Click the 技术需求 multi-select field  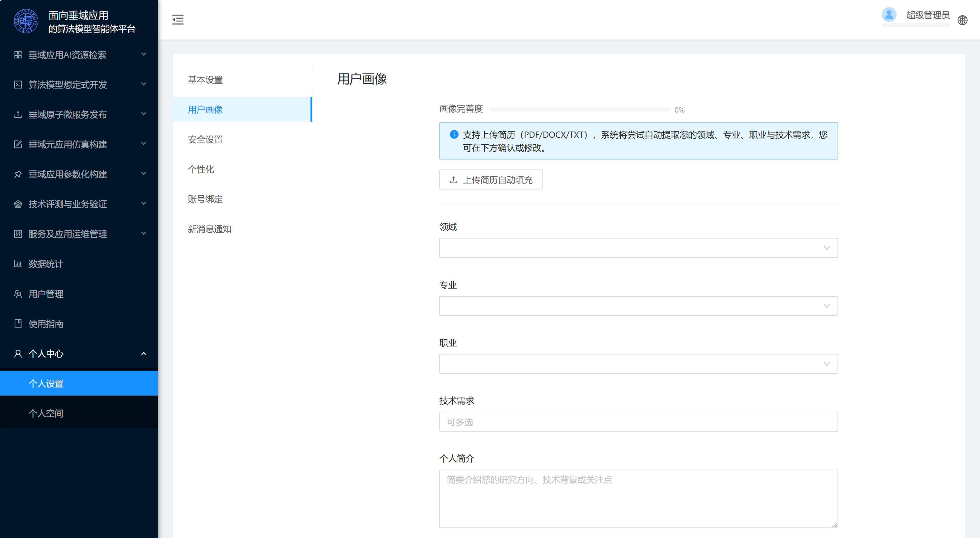tap(638, 422)
